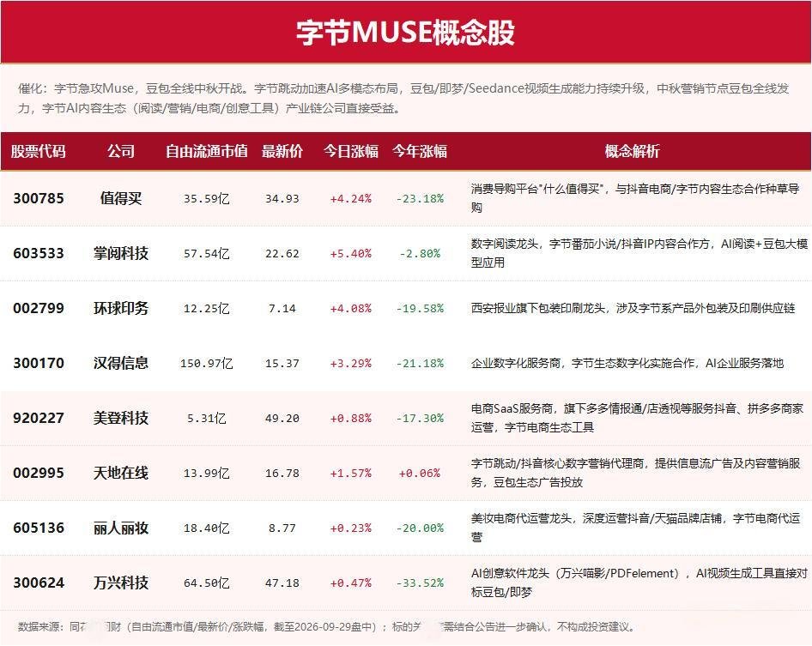Select the 最新价 column header
This screenshot has height=646, width=812.
tap(282, 151)
